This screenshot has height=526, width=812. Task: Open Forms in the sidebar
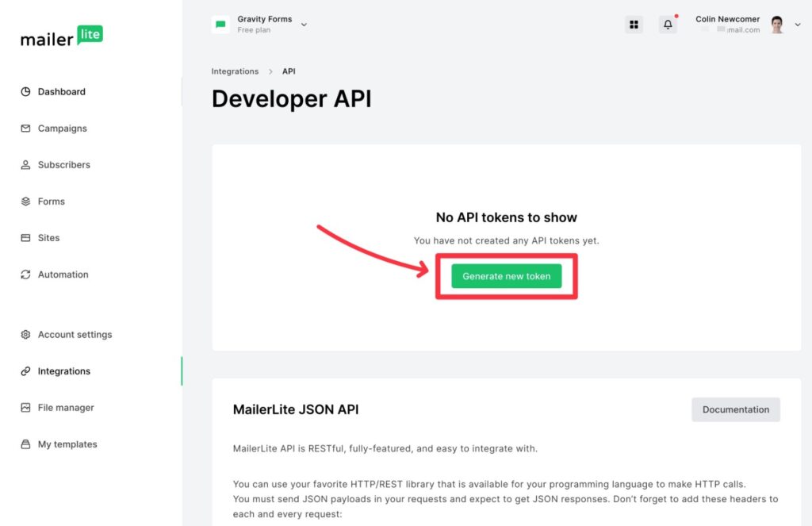click(x=51, y=202)
